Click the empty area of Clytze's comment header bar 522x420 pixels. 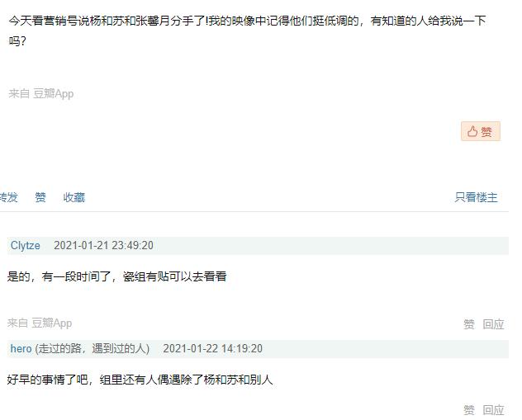tap(331, 246)
